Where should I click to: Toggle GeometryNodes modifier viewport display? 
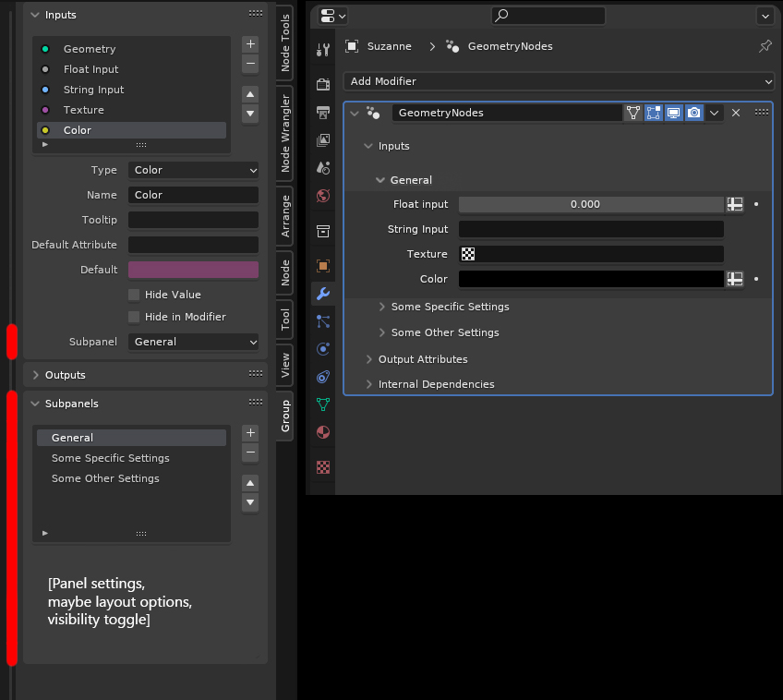674,113
